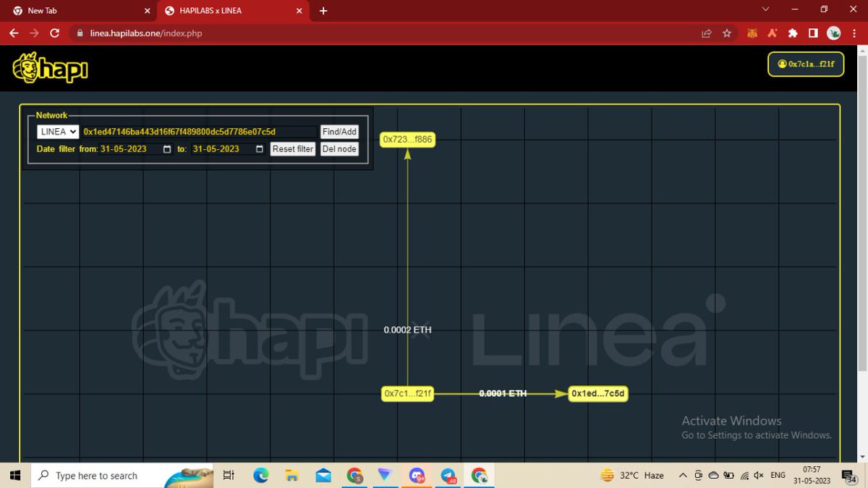Click the orange extension icon beside MetaMask

coord(773,33)
